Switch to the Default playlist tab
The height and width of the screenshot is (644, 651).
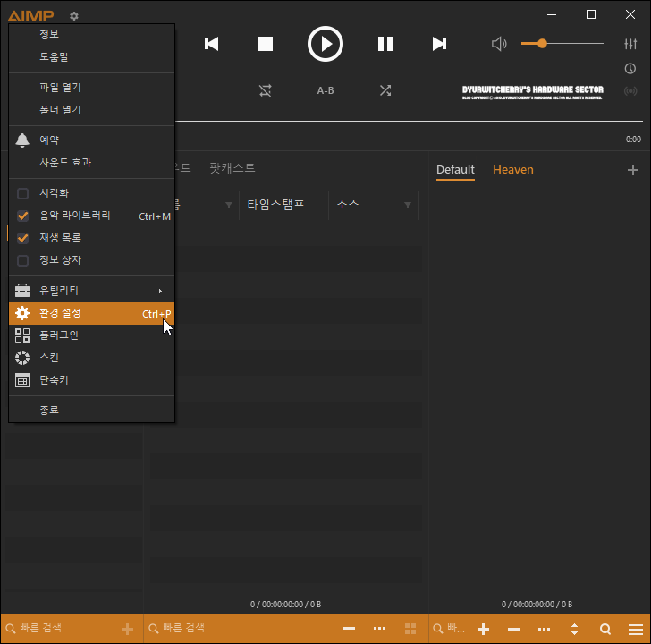(455, 170)
